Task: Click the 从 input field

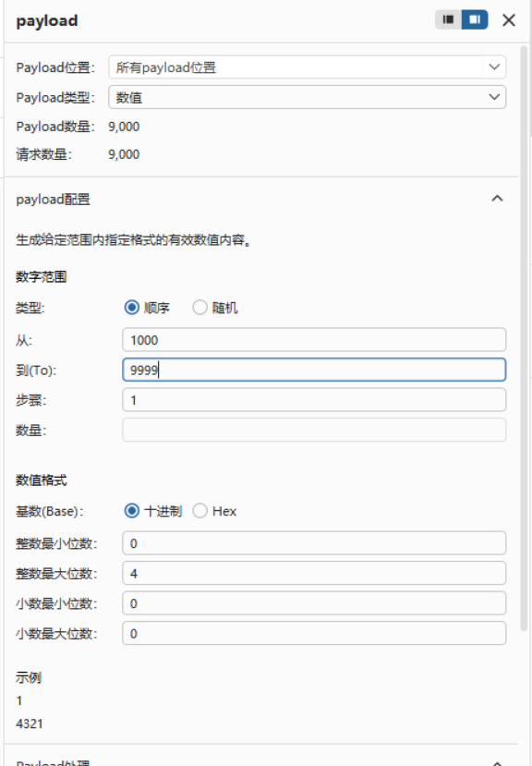Action: tap(314, 339)
